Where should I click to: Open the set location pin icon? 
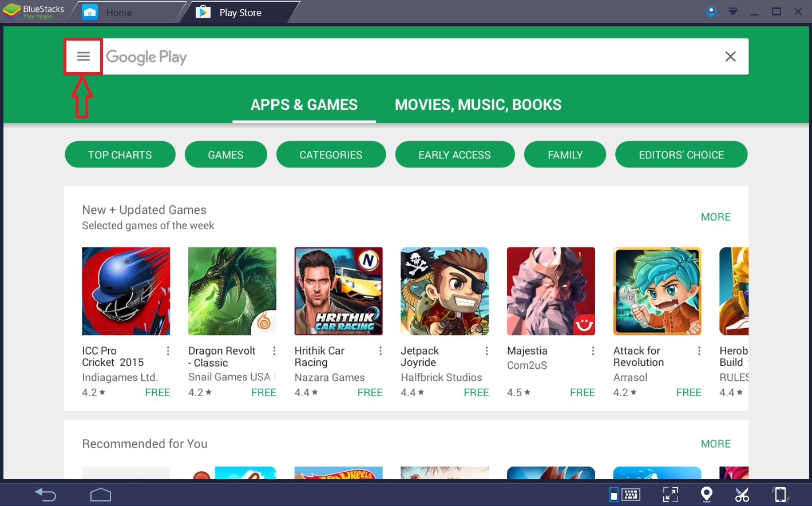(707, 495)
